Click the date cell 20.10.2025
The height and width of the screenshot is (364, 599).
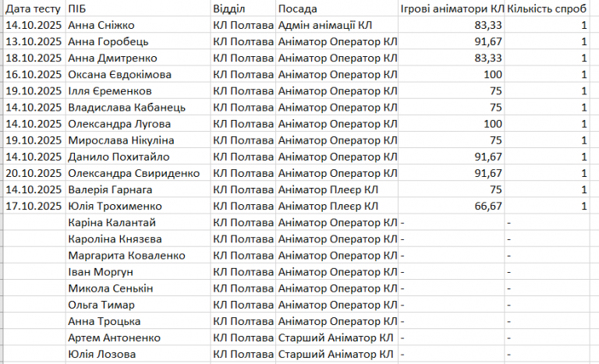[x=33, y=172]
